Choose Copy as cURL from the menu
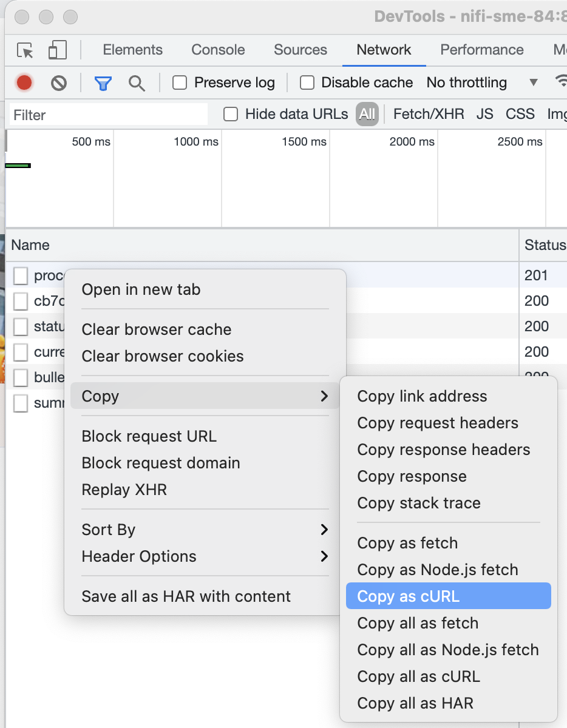 coord(448,596)
